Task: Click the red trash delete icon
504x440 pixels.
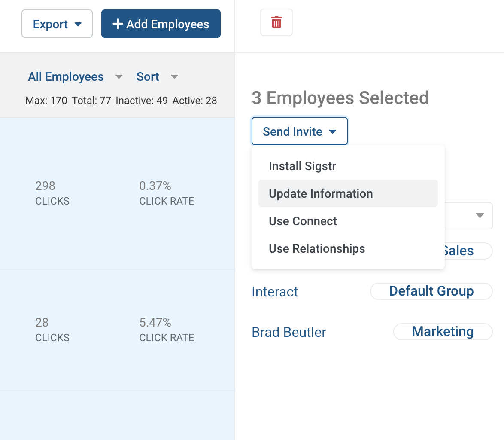Action: [x=276, y=22]
